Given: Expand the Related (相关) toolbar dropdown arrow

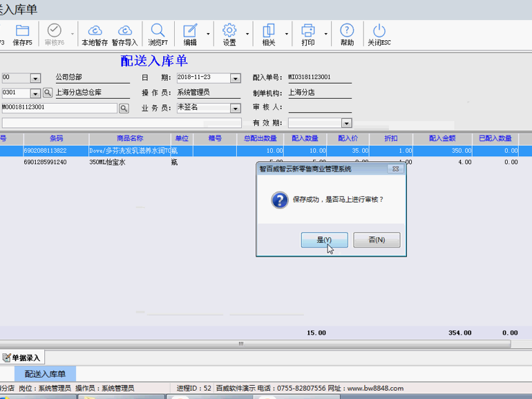Looking at the screenshot, I should [287, 33].
